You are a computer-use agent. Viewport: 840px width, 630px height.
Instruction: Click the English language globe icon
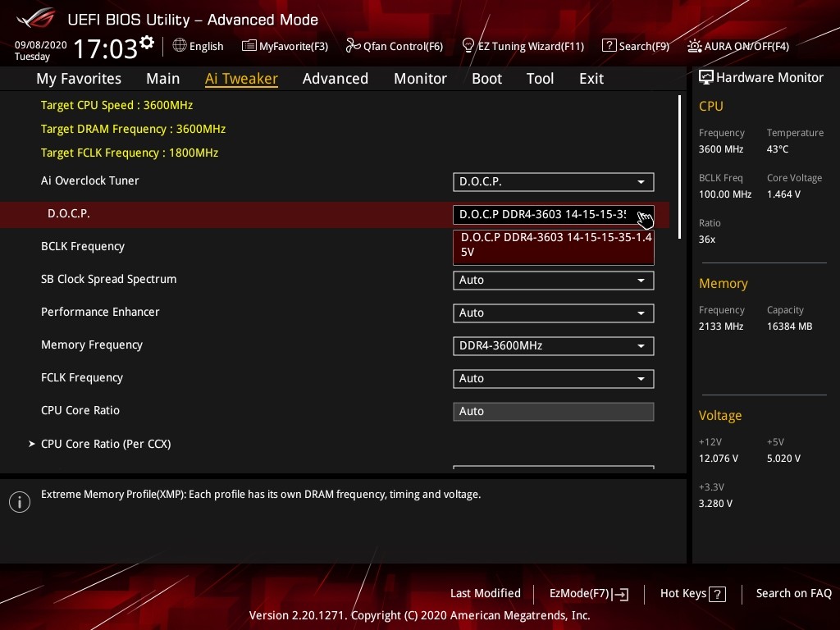tap(180, 46)
